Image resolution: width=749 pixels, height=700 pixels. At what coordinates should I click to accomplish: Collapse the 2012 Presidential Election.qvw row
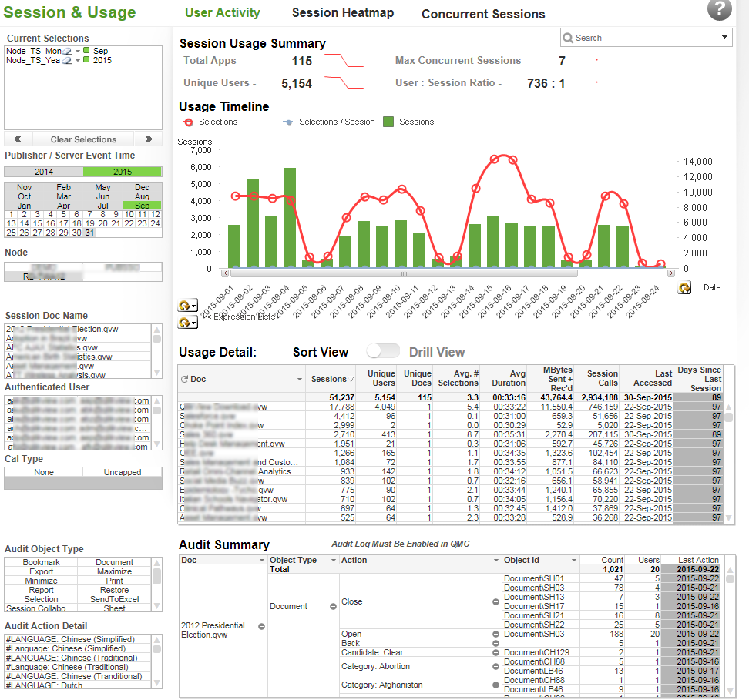pos(261,626)
